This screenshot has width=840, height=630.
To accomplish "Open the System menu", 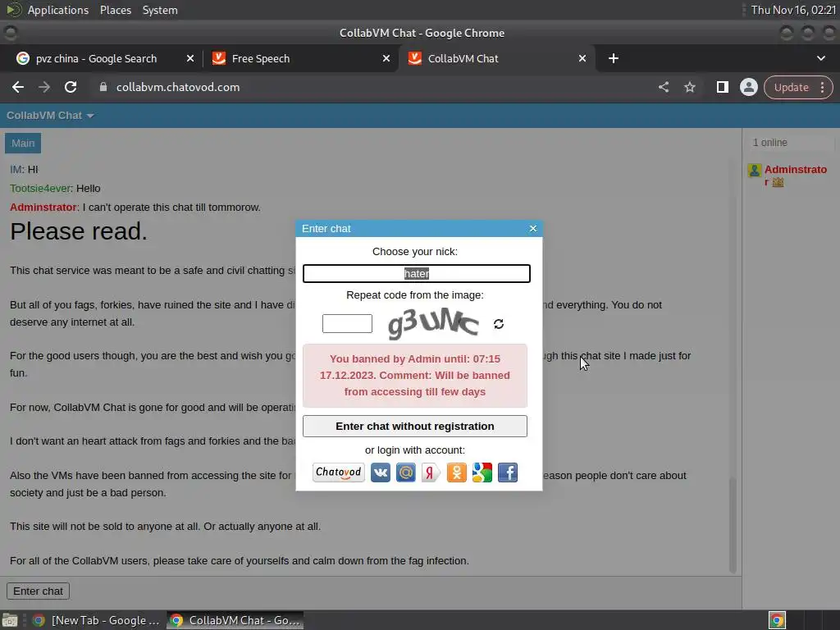I will coord(160,10).
